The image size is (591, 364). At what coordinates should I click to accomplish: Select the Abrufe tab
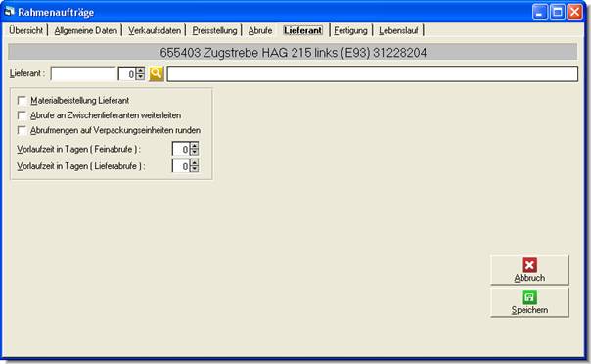260,30
